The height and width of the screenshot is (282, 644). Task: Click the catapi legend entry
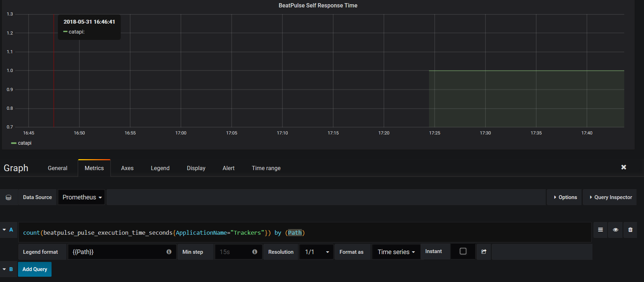point(25,143)
